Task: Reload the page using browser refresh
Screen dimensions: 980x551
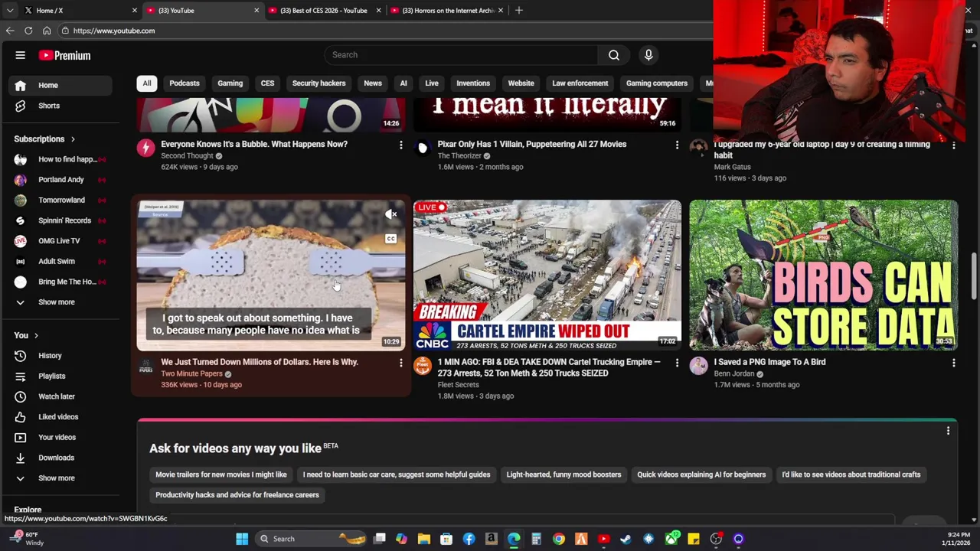Action: (x=28, y=31)
